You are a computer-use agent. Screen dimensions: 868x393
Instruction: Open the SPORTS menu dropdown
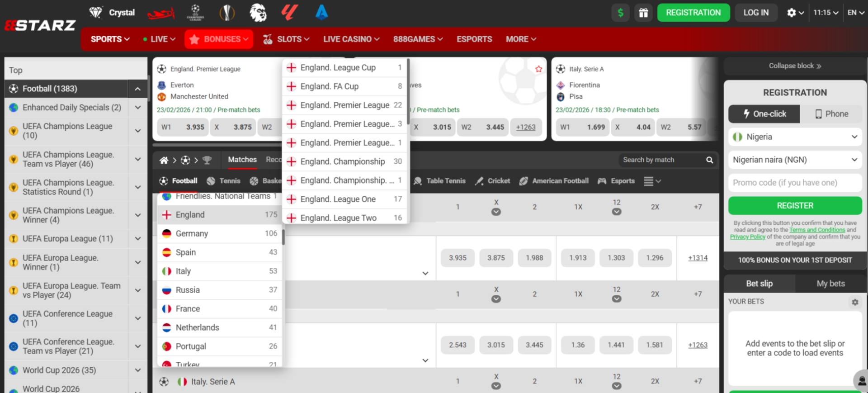(x=110, y=39)
